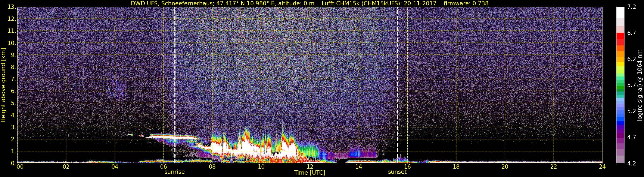This screenshot has width=644, height=177.
Task: Click the 'sunrise' label below the axis
Action: 174,172
